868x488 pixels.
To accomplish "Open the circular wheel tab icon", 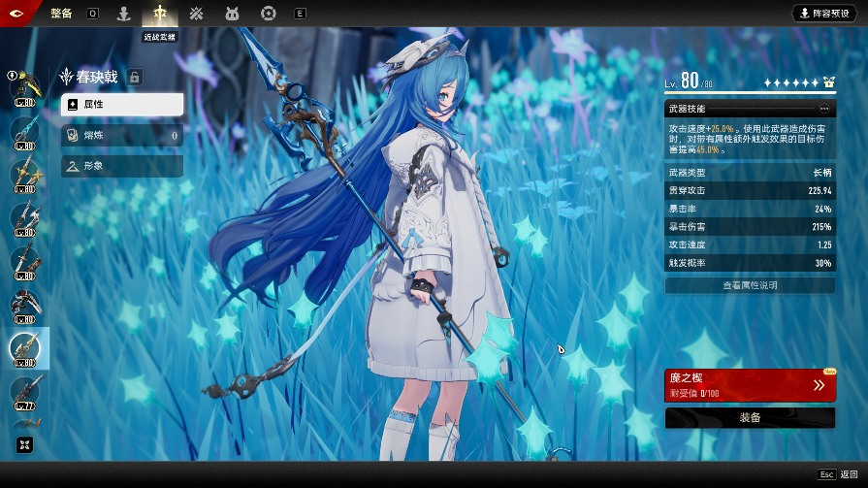I will (x=268, y=14).
